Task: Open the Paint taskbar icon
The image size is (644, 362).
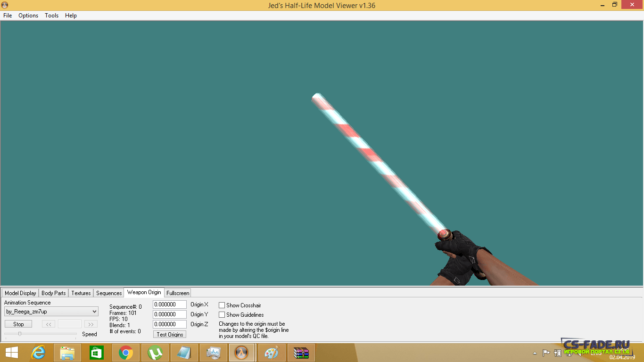Action: pyautogui.click(x=272, y=353)
